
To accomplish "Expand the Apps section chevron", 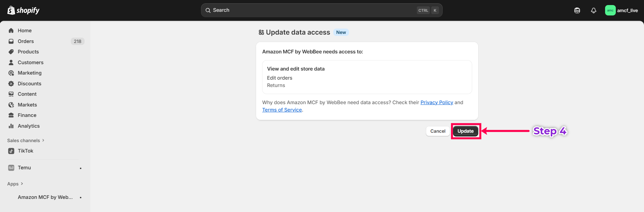I will coord(22,184).
